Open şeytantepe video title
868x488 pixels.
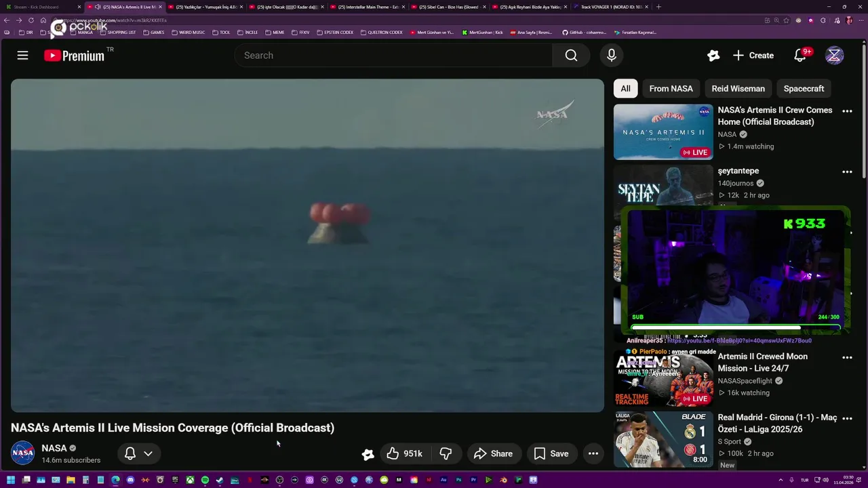[738, 171]
